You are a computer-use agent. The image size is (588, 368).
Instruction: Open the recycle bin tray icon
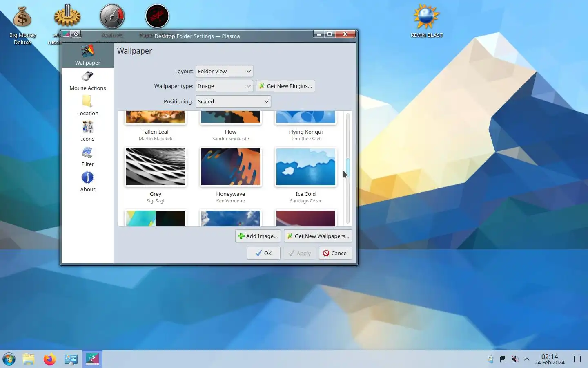(x=490, y=359)
